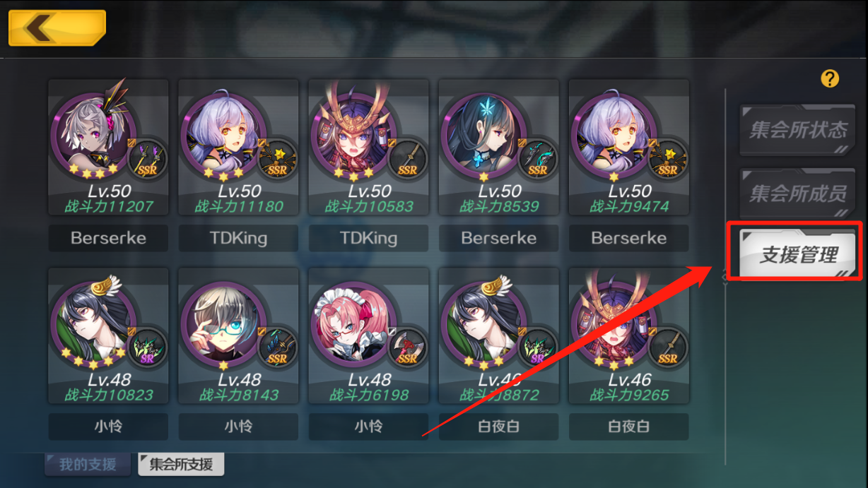Click SSR sword icon on 9265 power card

click(x=668, y=348)
